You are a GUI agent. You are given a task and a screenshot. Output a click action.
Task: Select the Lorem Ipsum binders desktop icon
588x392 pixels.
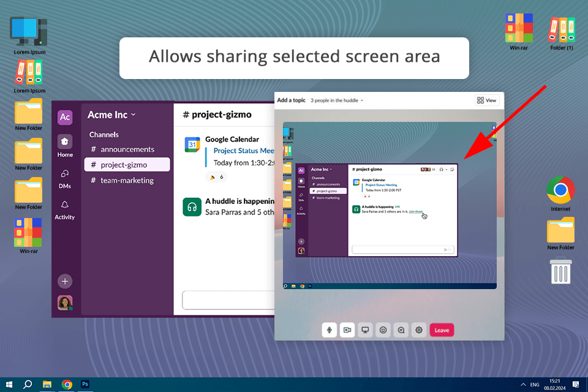click(29, 77)
